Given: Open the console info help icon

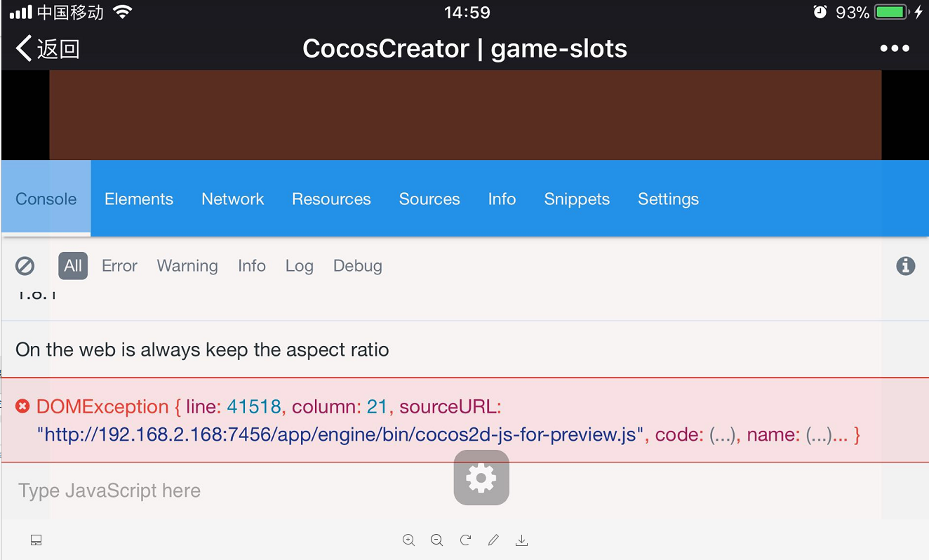Looking at the screenshot, I should 906,266.
